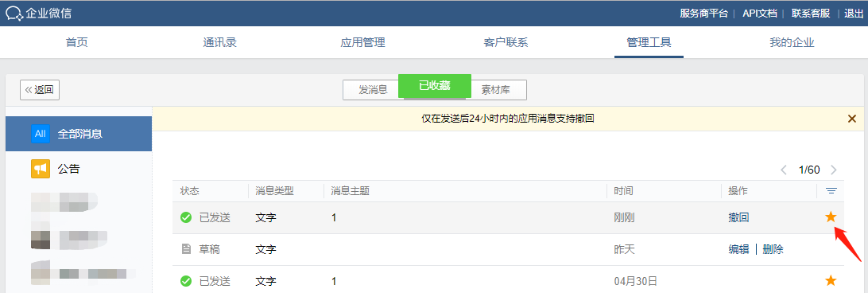Viewport: 868px width, 293px height.
Task: Click the 刚刚 time cell
Action: pos(624,217)
